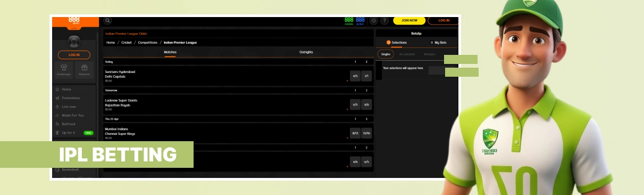The width and height of the screenshot is (644, 195).
Task: Select the Multiples bet type
Action: pyautogui.click(x=429, y=54)
